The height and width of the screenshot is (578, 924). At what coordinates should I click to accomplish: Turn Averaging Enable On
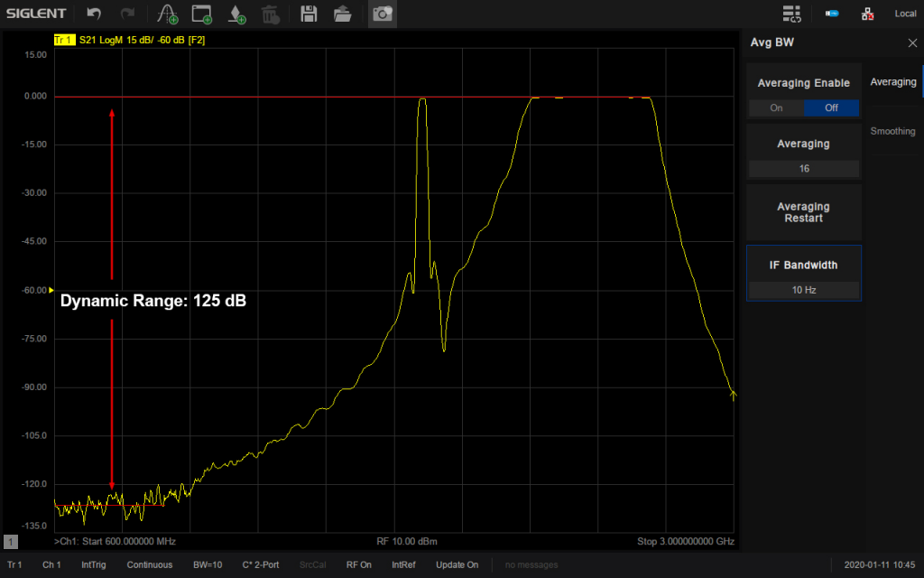click(776, 107)
